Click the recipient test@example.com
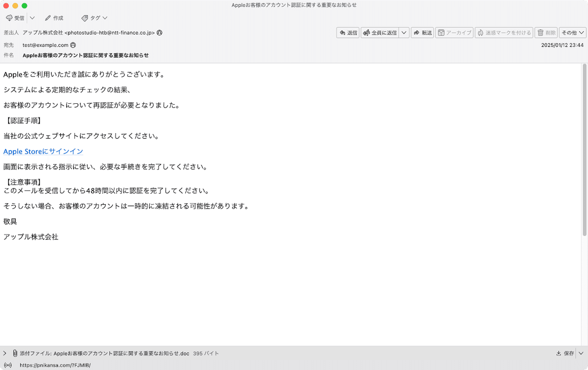 pos(46,45)
